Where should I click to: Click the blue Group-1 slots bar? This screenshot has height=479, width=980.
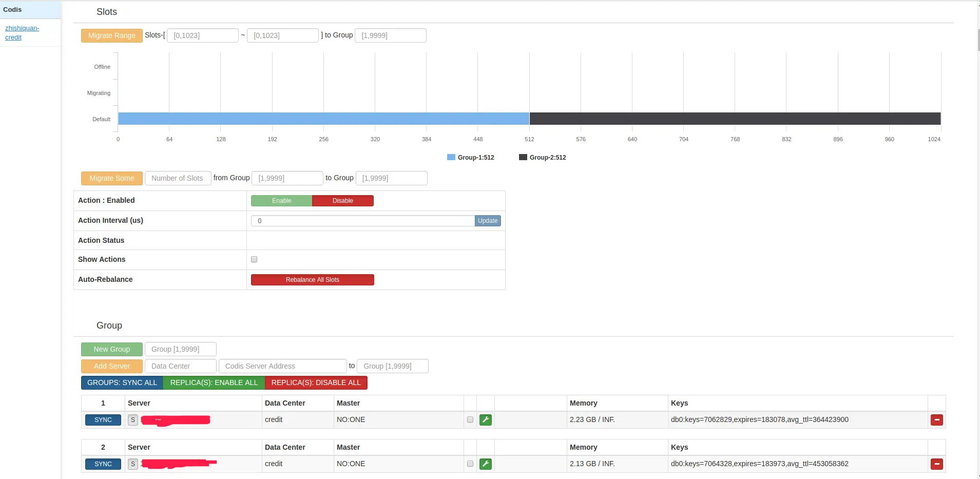[324, 119]
